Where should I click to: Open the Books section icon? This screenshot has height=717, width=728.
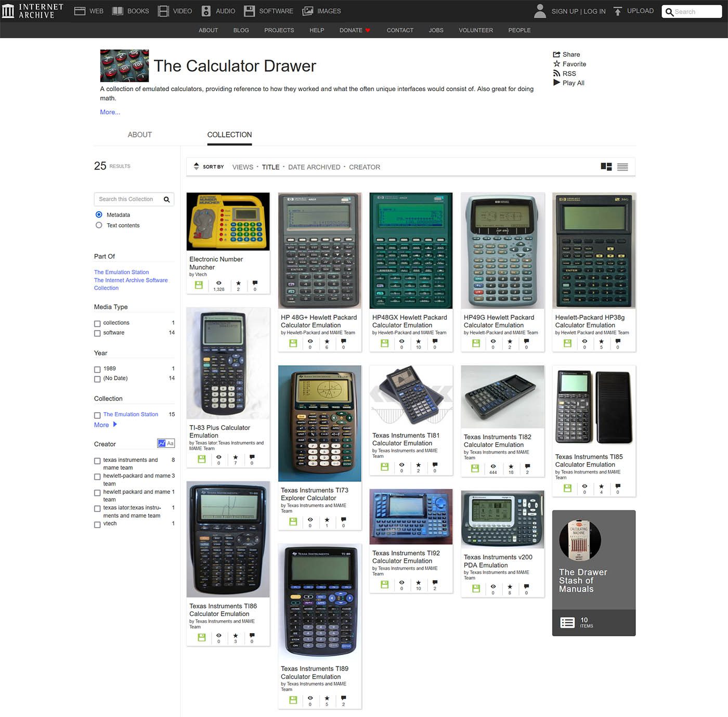coord(118,11)
